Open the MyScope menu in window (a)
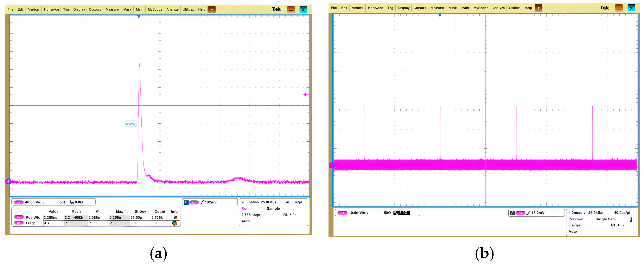This screenshot has height=264, width=644. (155, 10)
